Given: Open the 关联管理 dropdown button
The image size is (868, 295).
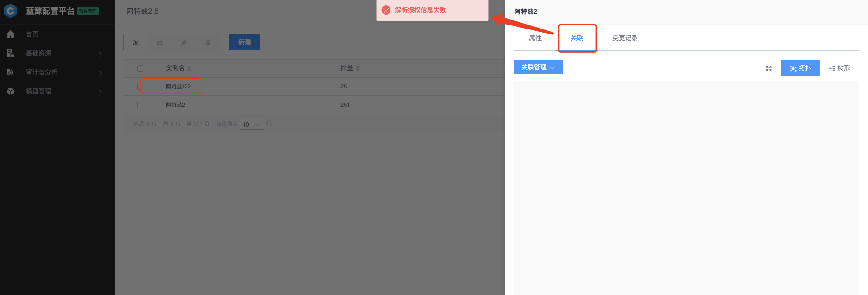Looking at the screenshot, I should [538, 67].
